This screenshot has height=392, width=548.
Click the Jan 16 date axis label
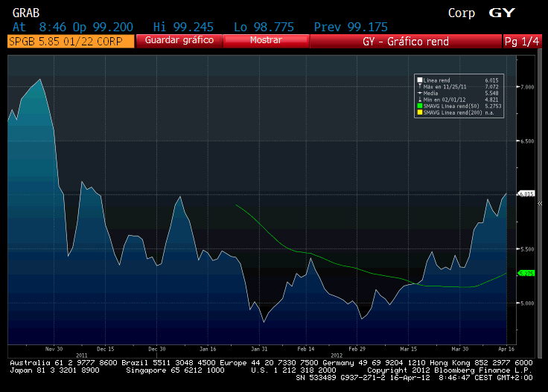click(x=208, y=349)
